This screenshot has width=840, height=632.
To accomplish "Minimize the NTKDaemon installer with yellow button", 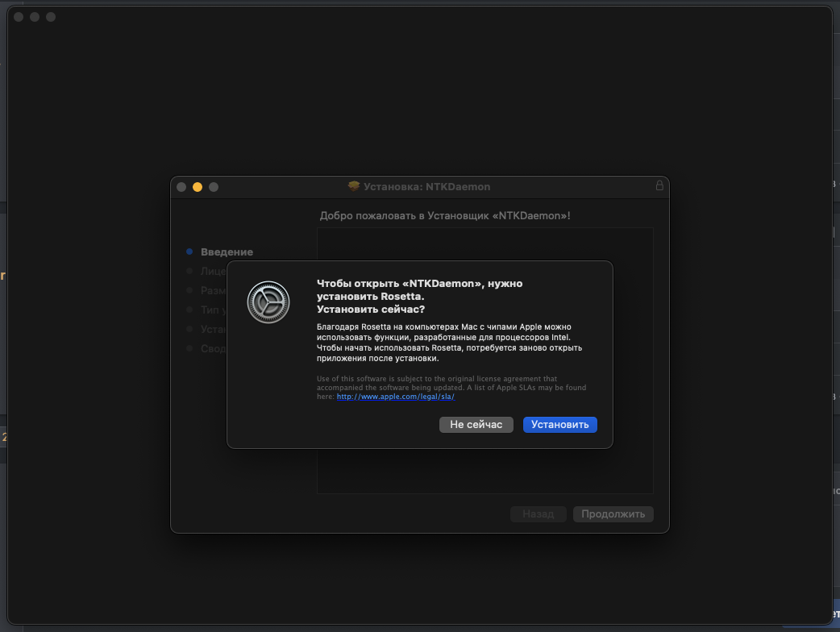I will click(x=198, y=187).
